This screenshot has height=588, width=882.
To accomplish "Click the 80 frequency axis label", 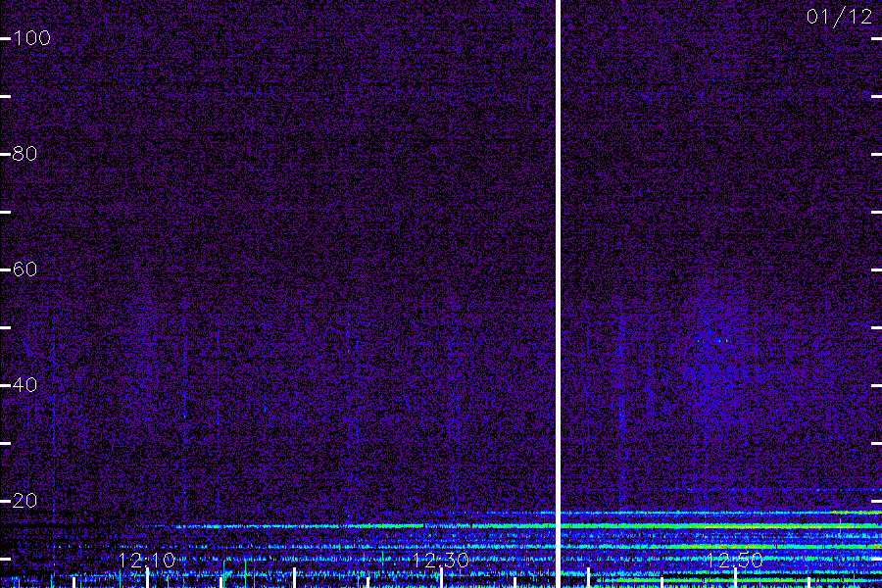I will 24,154.
